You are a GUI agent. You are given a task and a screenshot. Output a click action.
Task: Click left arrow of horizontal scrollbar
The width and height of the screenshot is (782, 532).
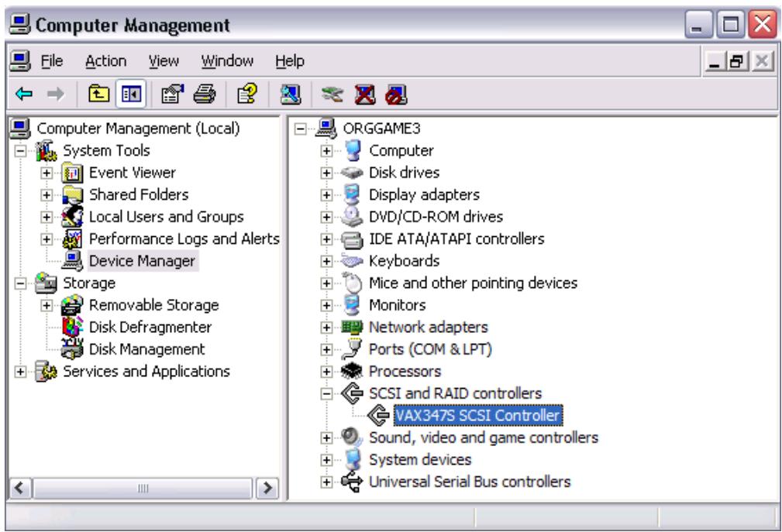click(x=20, y=488)
